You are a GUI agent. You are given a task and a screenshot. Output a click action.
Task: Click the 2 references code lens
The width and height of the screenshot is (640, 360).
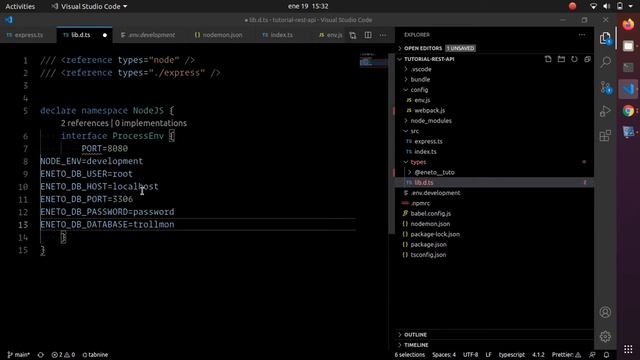[84, 123]
